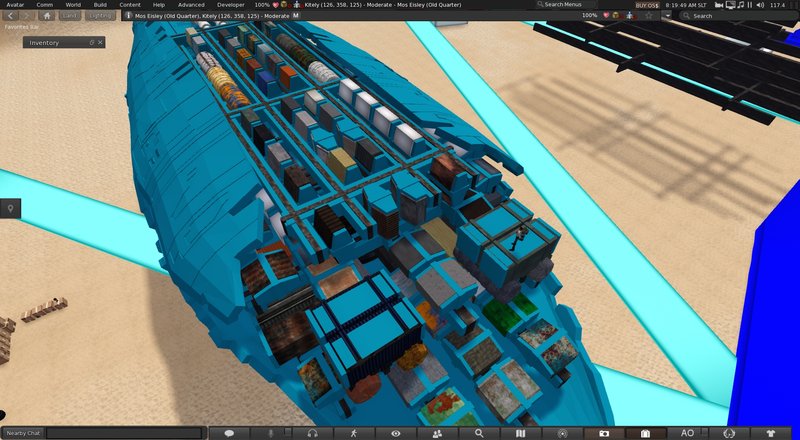Viewport: 800px width, 440px height.
Task: Click the camera stream icon in status bar
Action: coord(719,5)
